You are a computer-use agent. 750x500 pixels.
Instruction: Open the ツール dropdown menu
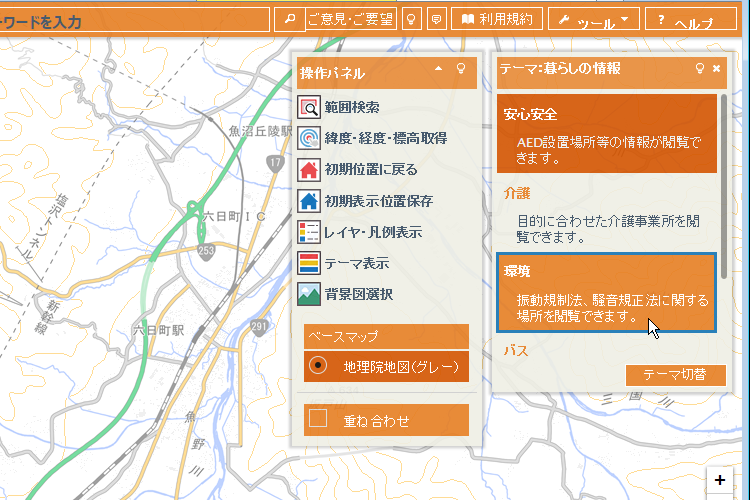pos(594,19)
